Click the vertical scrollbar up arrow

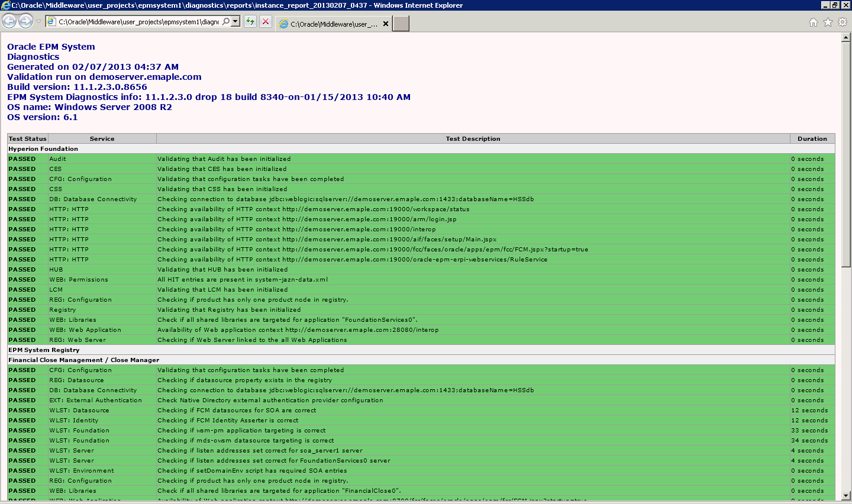click(x=846, y=37)
